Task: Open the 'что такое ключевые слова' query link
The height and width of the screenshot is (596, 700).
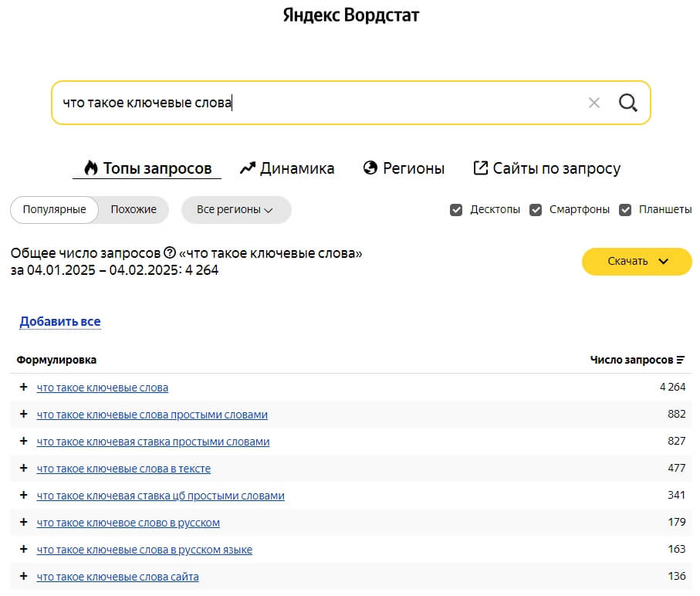Action: [102, 388]
